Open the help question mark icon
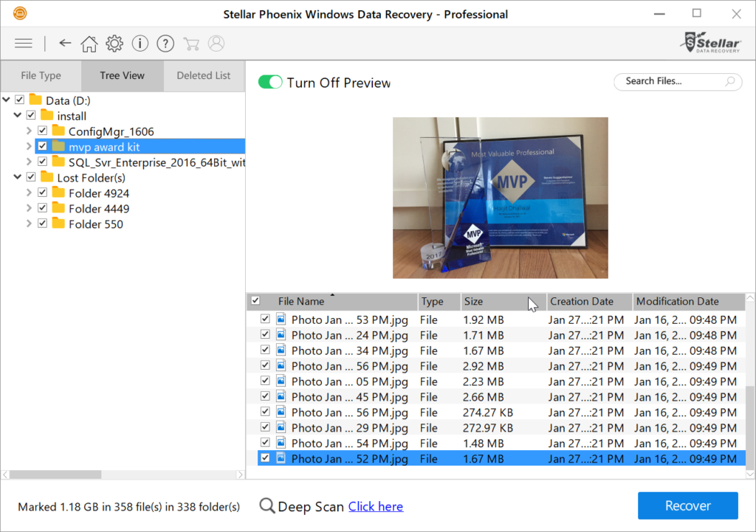The image size is (756, 532). click(x=165, y=44)
